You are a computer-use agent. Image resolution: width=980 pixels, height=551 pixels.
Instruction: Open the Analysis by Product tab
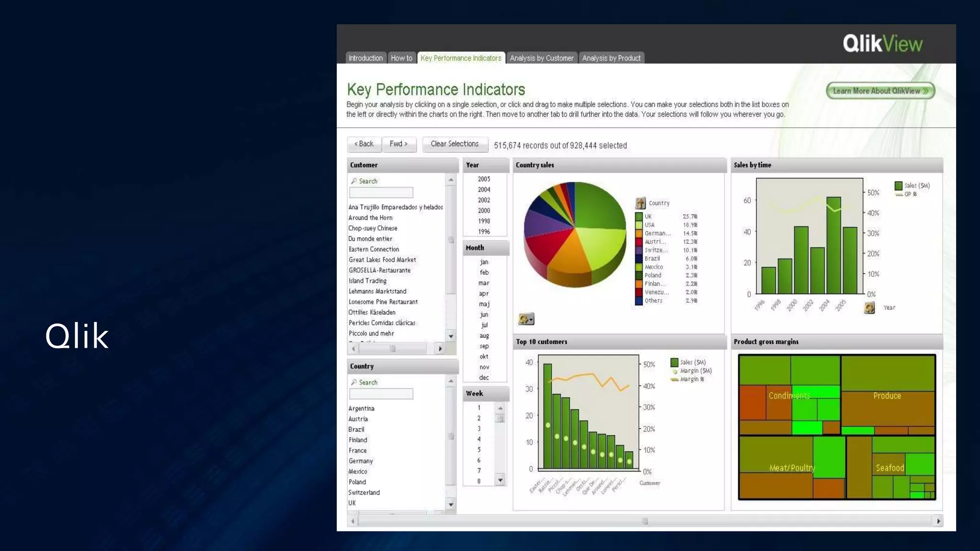pyautogui.click(x=611, y=58)
